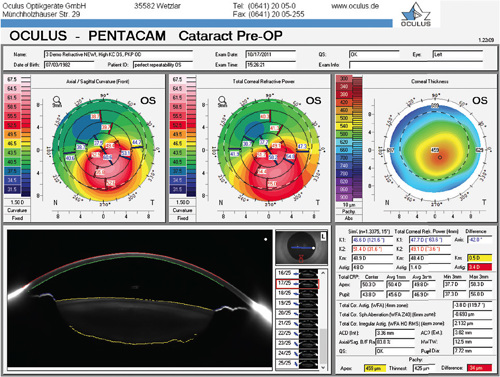The width and height of the screenshot is (500, 377).
Task: Click the SimK Km value field
Action: point(372,258)
